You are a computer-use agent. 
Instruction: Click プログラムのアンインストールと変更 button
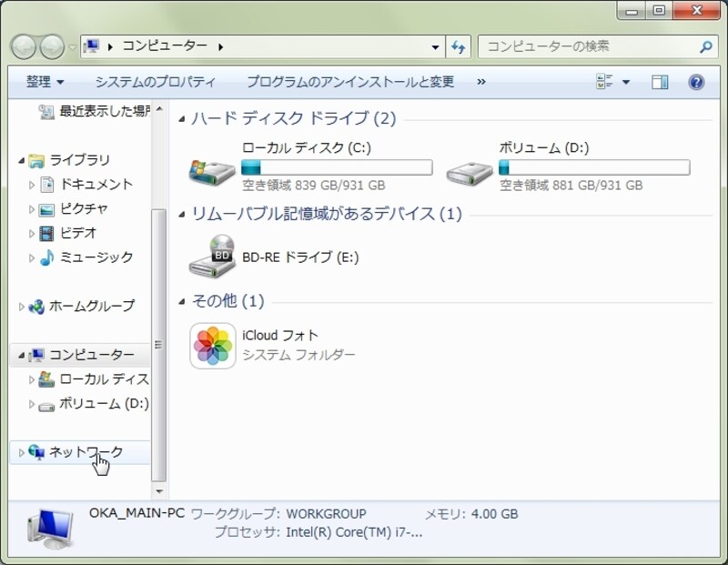pos(349,82)
